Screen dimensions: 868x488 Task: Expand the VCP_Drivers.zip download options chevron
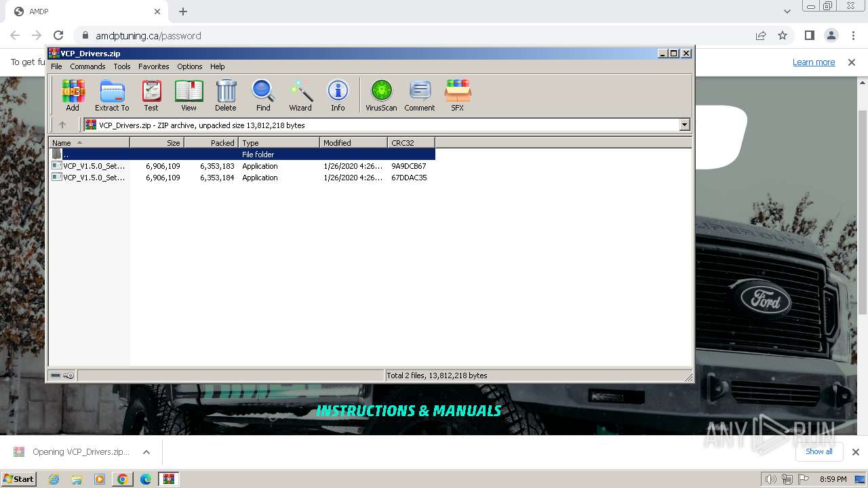(146, 451)
